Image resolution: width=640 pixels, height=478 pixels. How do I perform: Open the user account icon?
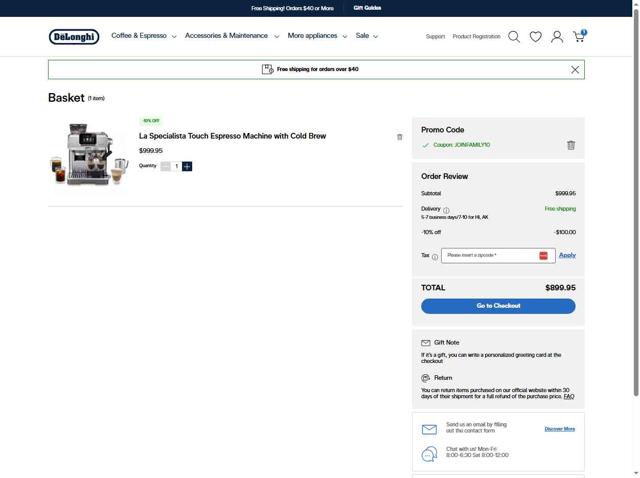coord(557,37)
